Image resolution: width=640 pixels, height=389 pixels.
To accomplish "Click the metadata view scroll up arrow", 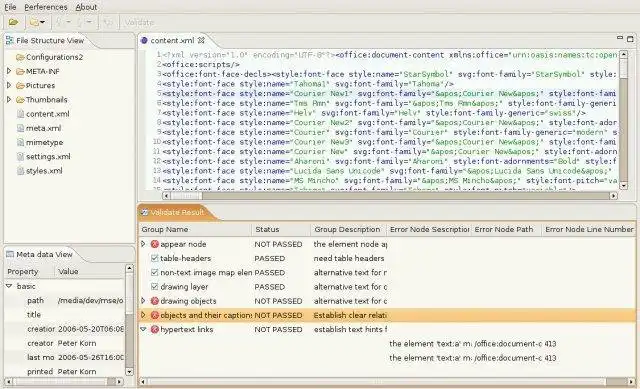I will [129, 269].
